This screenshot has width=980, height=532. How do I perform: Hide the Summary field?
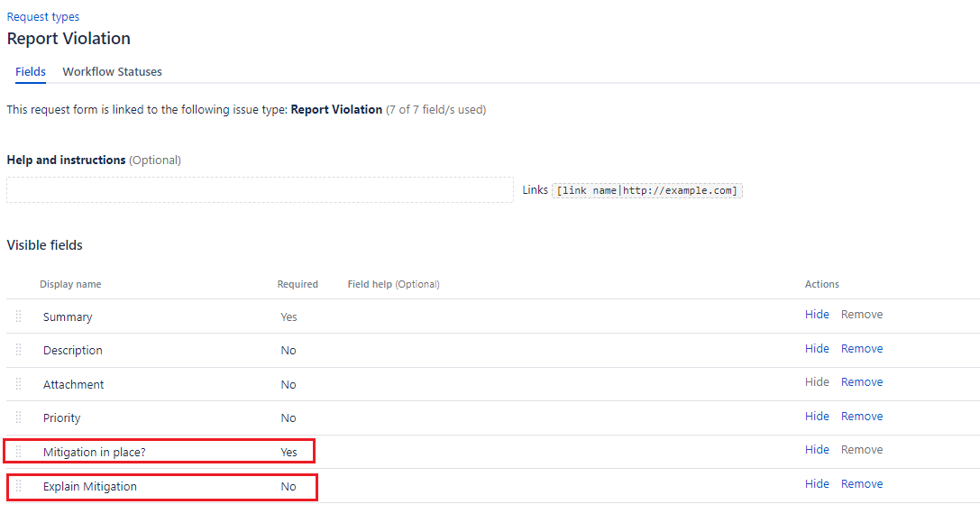(x=817, y=314)
